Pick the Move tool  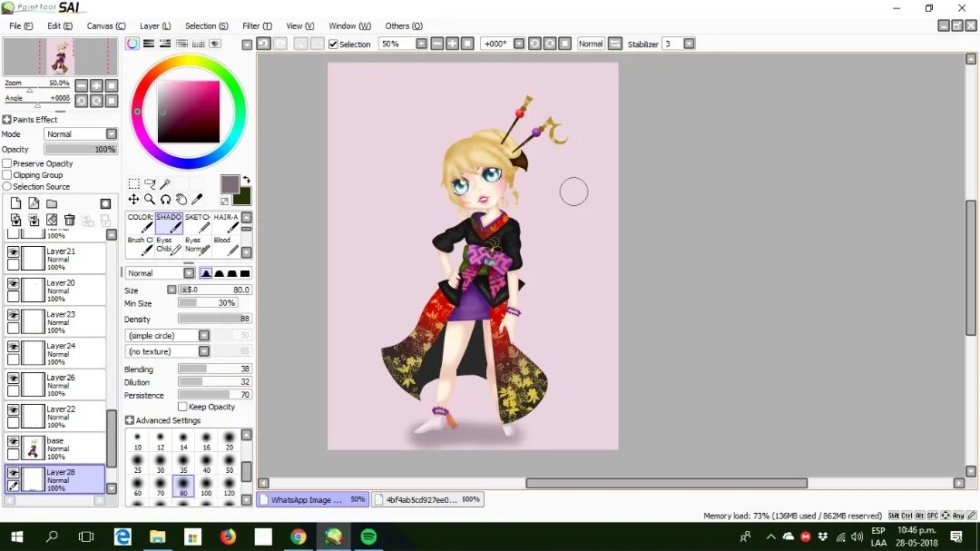click(133, 199)
